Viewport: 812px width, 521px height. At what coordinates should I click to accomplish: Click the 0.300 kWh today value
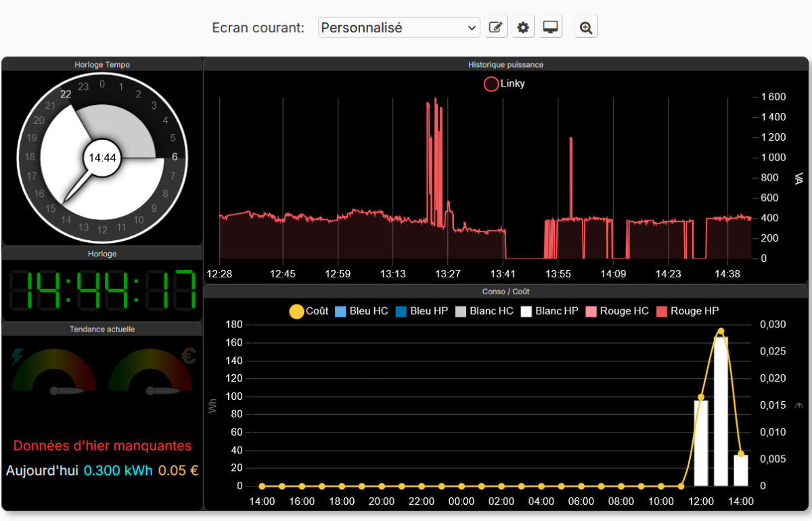[118, 470]
